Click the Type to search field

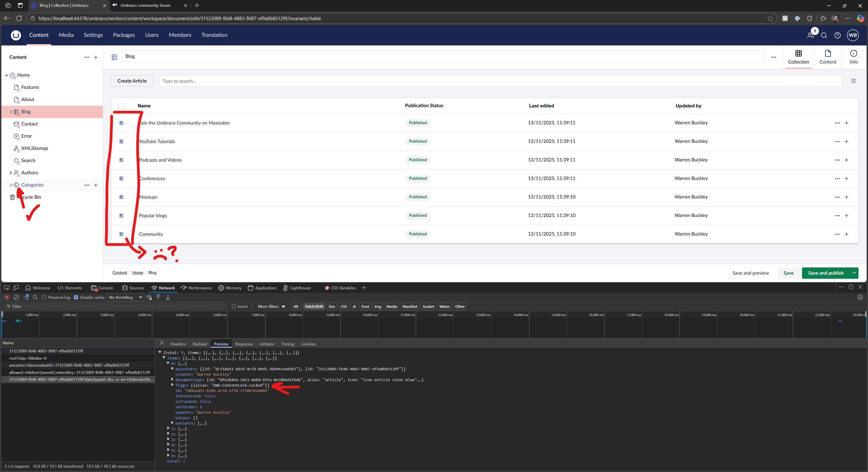[500, 81]
